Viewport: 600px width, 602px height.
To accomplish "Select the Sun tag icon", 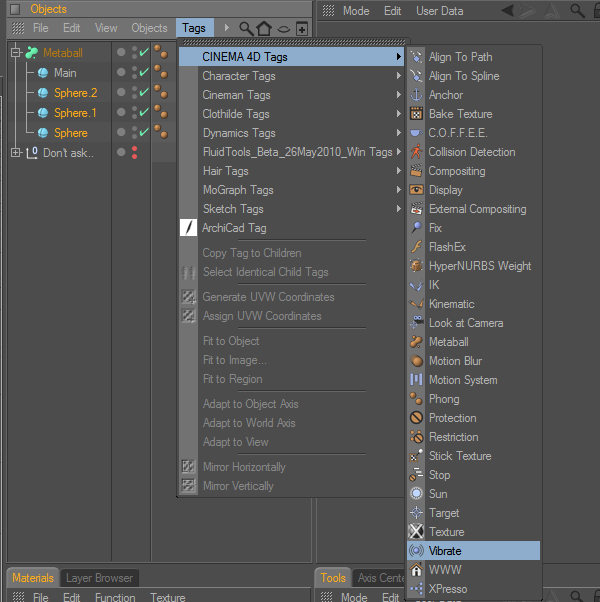I will (416, 494).
